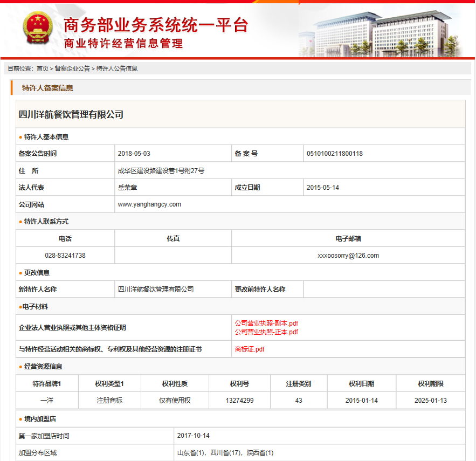Click the 加盟分布区域 label
Screen dimensions: 476x461
click(38, 453)
